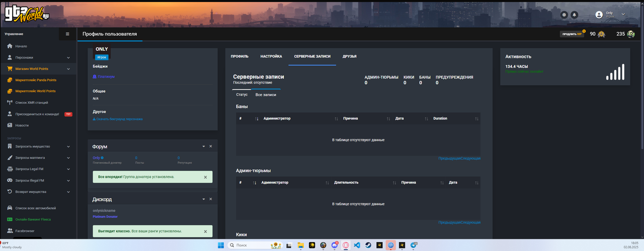Click the 'onlynickname' Discord name
Screen dimensions: 644x251
click(104, 210)
